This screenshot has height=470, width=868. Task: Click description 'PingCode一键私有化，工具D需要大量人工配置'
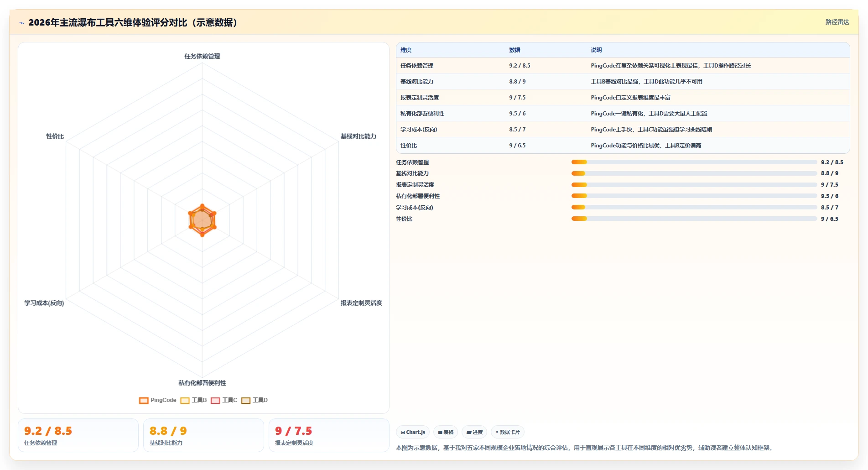pos(649,114)
